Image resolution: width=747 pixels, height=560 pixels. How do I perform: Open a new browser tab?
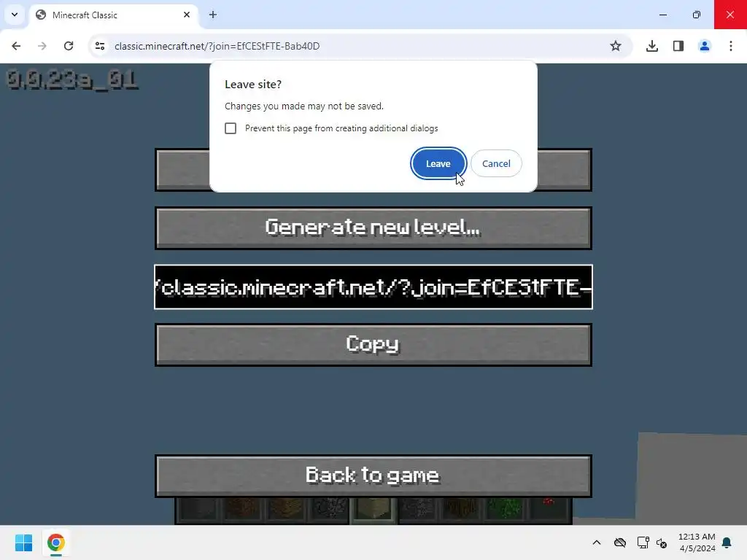[x=213, y=15]
